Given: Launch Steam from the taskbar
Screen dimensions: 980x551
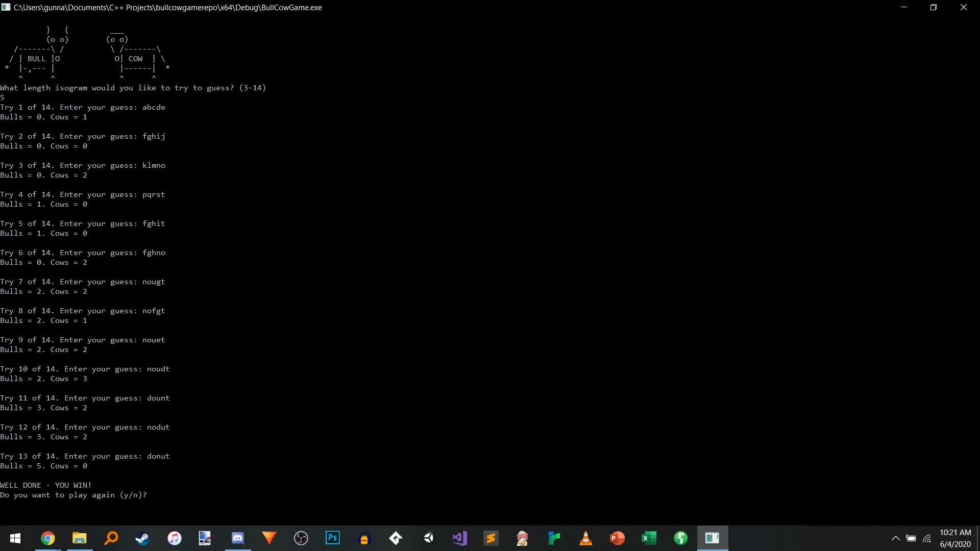Looking at the screenshot, I should point(142,538).
